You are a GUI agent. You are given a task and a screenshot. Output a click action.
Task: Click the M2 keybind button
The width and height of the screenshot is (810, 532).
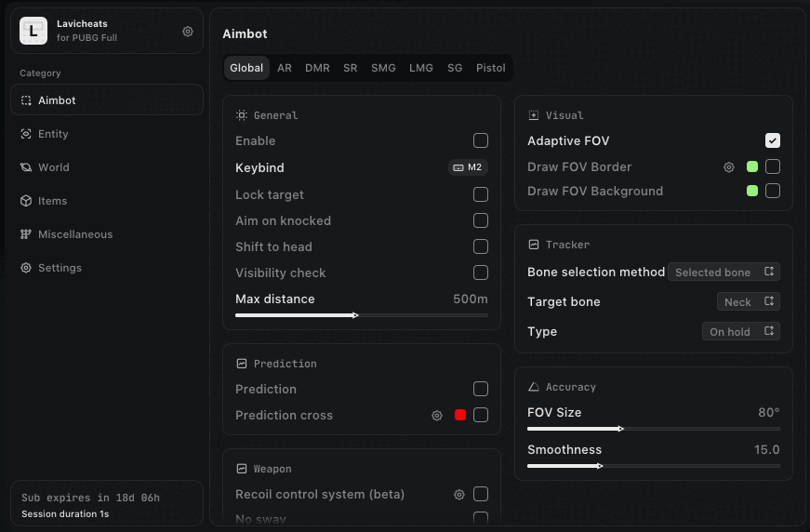468,167
